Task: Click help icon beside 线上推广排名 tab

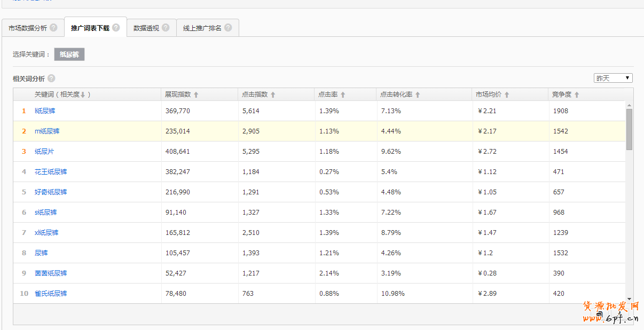Action: click(x=228, y=28)
